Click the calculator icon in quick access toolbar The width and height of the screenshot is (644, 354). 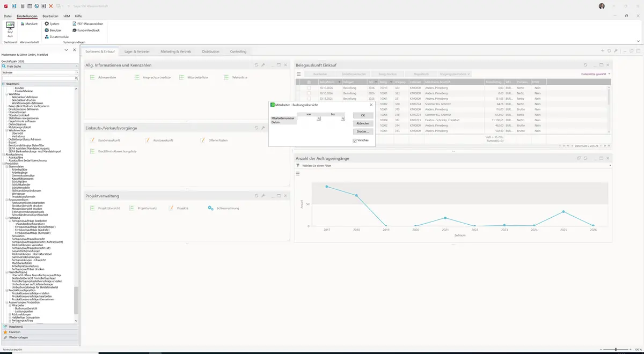[22, 6]
